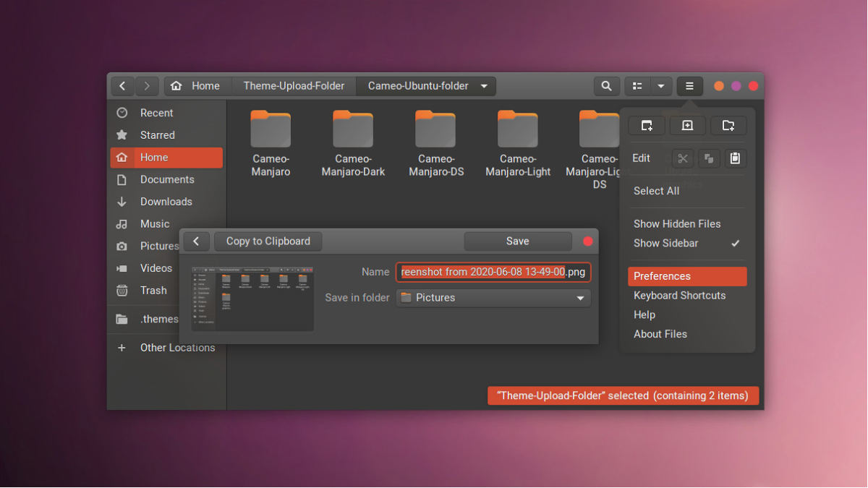Open the hamburger menu icon

coord(689,85)
